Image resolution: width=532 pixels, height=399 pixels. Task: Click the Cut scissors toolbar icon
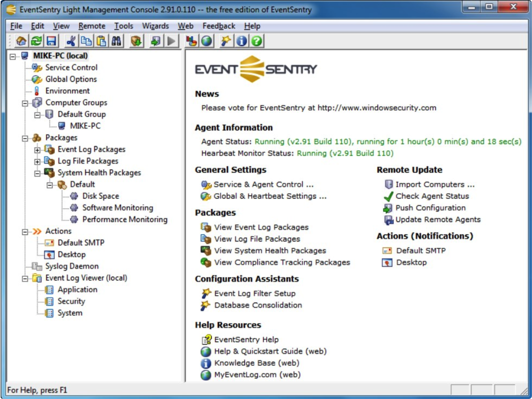71,41
